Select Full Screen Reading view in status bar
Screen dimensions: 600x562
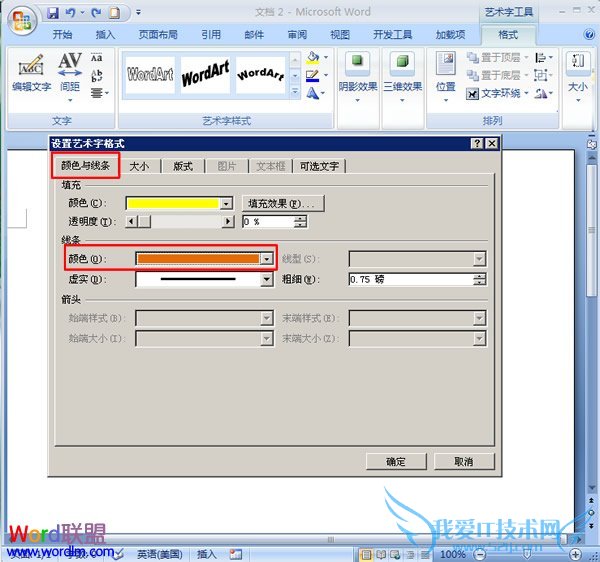coord(381,554)
